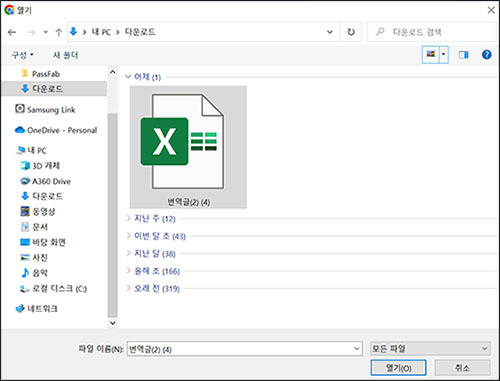Go back with the left arrow button
The width and height of the screenshot is (500, 381).
point(12,32)
